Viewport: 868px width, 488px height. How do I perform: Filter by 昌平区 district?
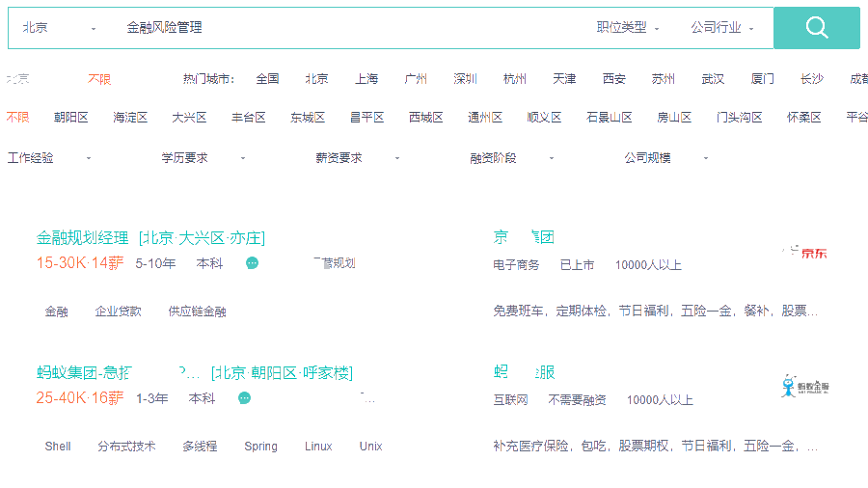click(x=367, y=118)
